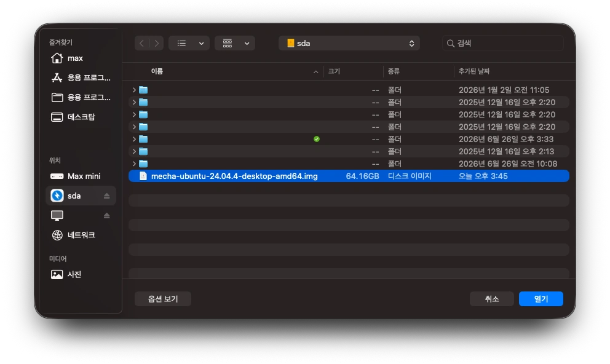This screenshot has width=610, height=364.
Task: Select 응용 프로그... with the folder icon
Action: [81, 97]
